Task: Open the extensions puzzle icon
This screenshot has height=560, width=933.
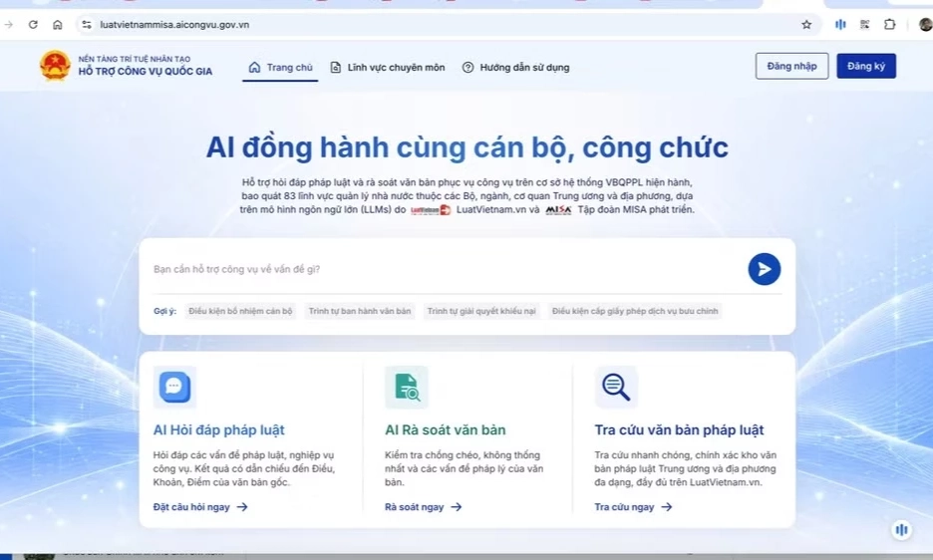Action: [889, 24]
